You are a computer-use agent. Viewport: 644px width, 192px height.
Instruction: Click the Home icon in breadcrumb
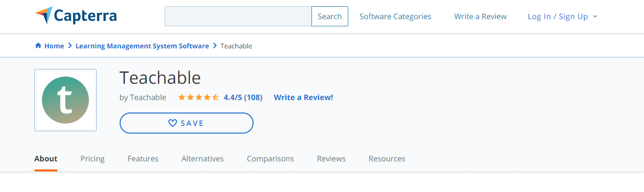click(38, 46)
